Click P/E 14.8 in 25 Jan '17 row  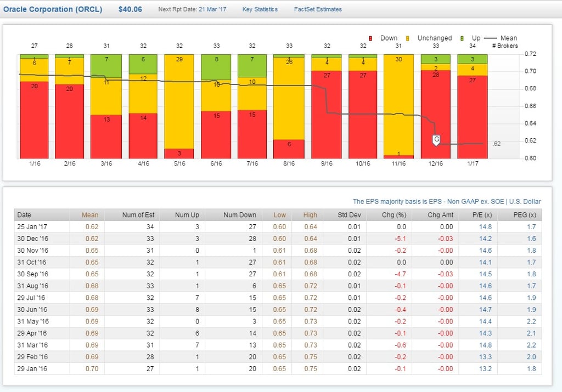(x=485, y=226)
